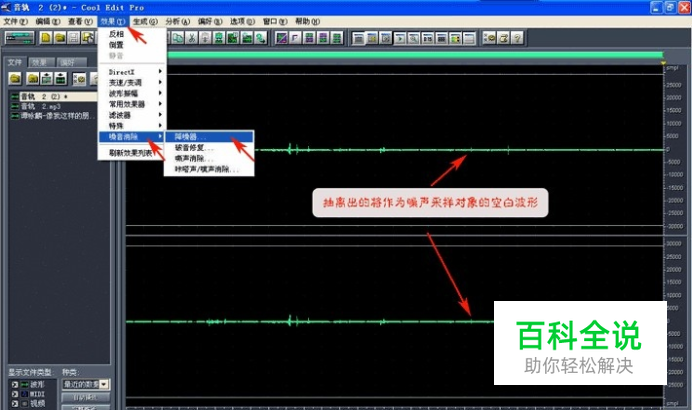This screenshot has height=410, width=692.
Task: Open the 查看 menu
Action: tap(80, 21)
